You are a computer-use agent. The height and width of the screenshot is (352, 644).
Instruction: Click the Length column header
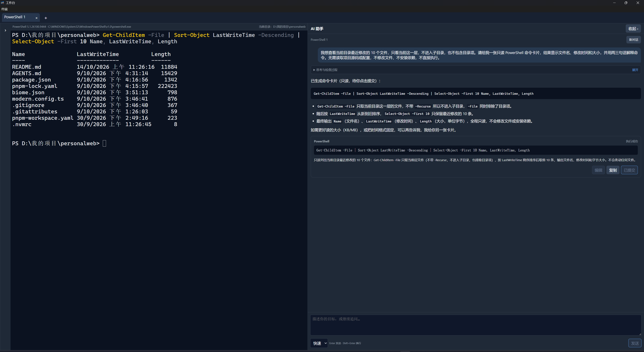click(161, 54)
